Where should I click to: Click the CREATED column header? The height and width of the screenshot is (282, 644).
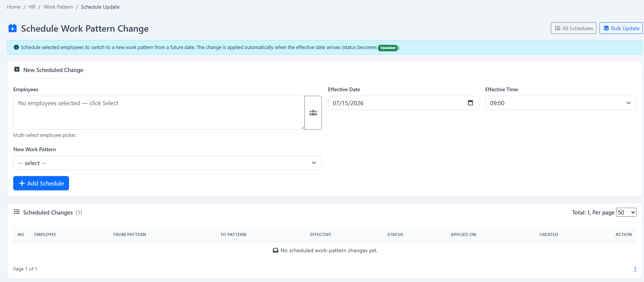click(549, 234)
